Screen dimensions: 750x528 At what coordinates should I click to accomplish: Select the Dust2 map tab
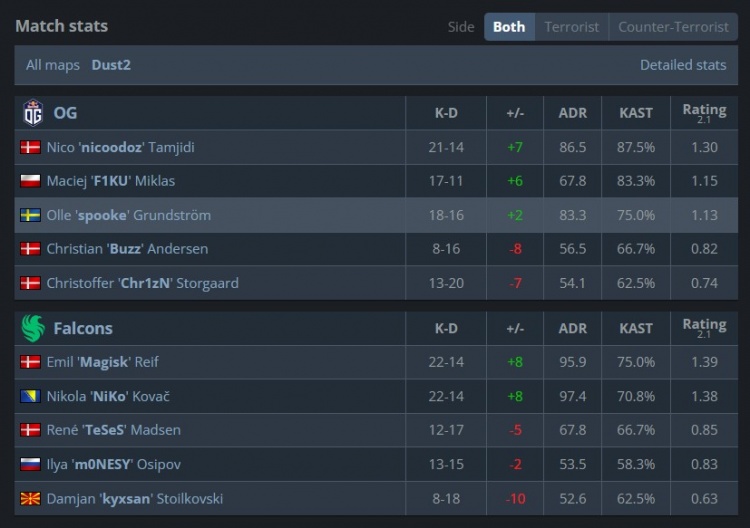pyautogui.click(x=111, y=65)
